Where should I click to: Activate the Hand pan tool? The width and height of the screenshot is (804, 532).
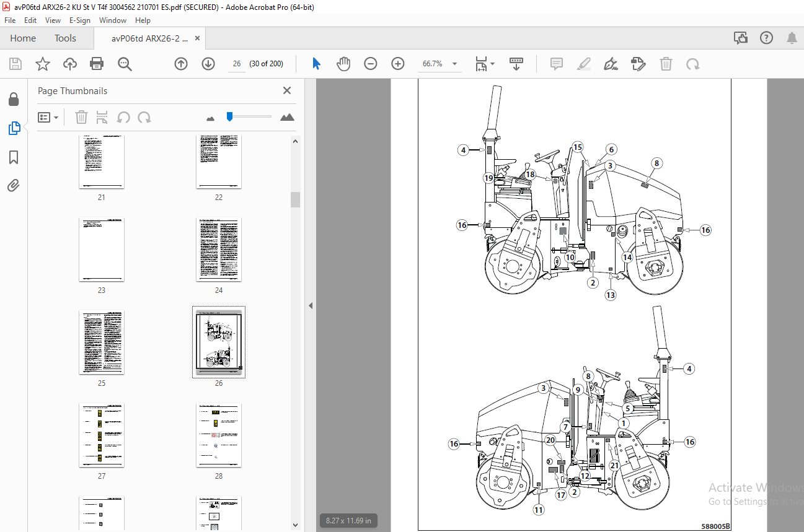343,64
